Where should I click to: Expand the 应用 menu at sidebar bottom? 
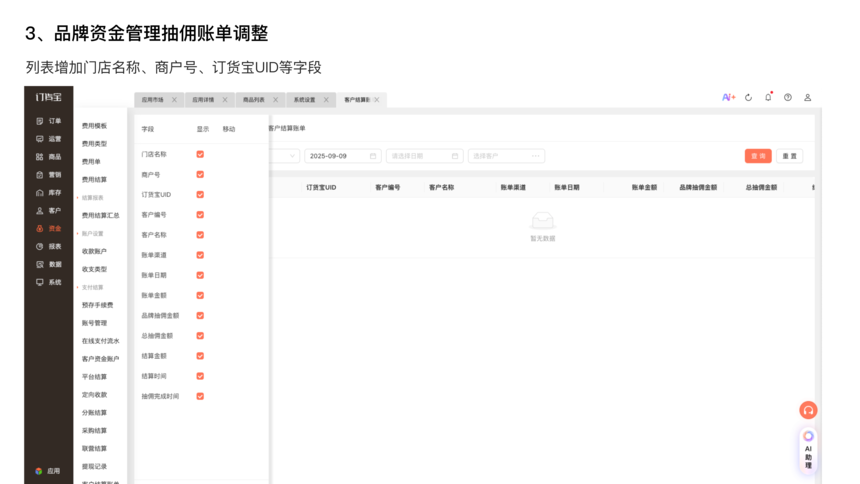click(48, 470)
